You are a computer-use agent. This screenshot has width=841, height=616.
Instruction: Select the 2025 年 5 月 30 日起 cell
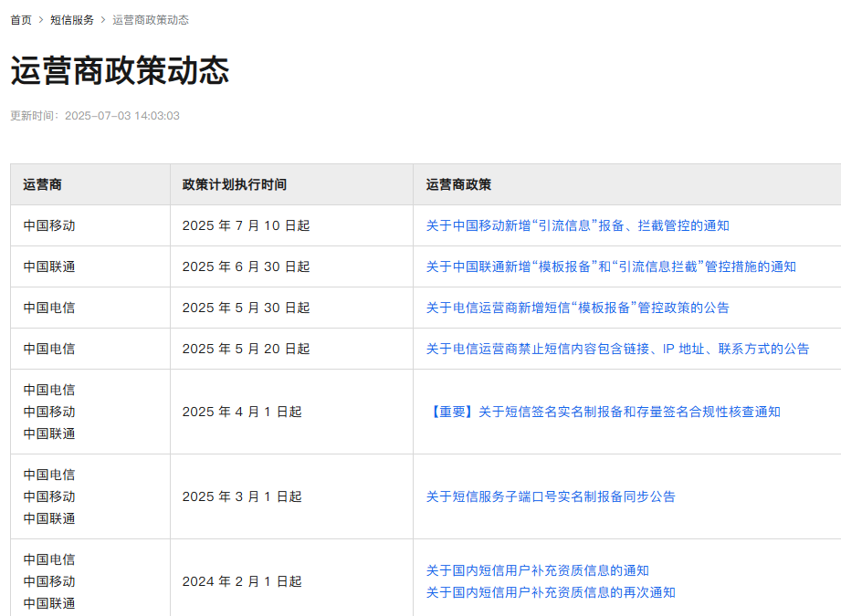point(292,308)
